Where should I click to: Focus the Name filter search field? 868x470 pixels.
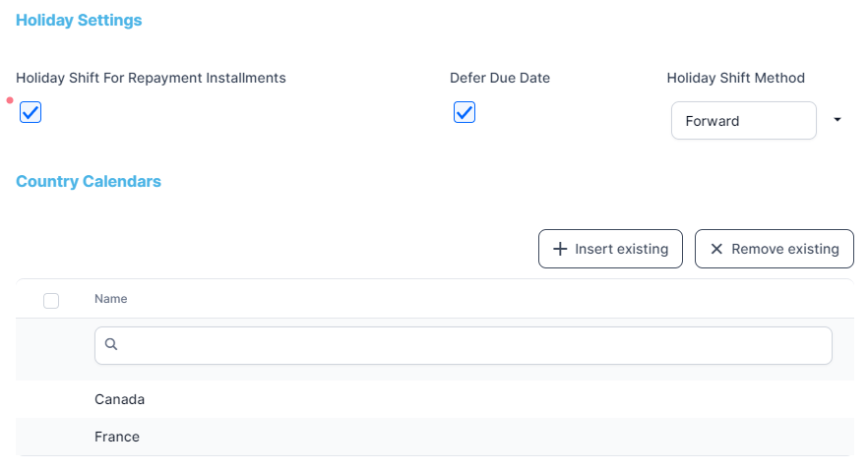(472, 345)
